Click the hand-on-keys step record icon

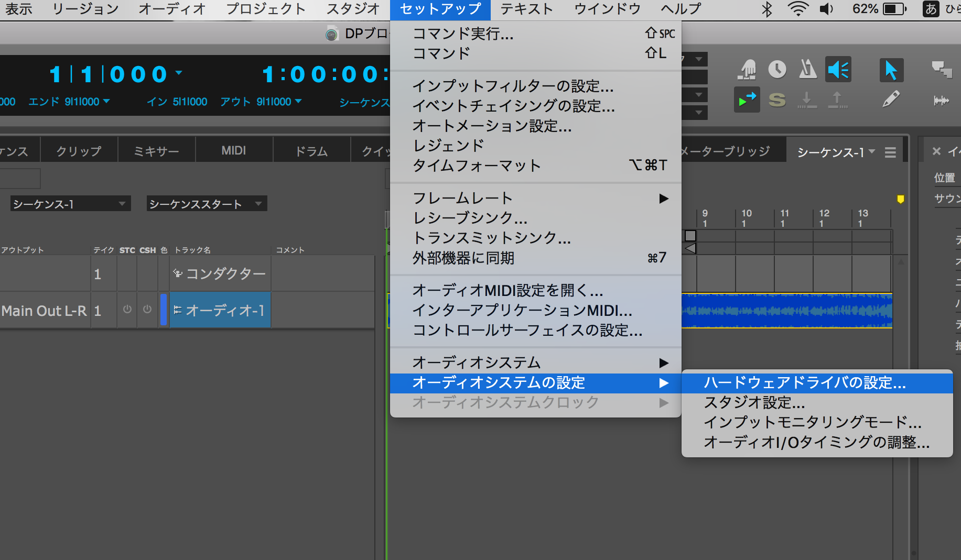pos(747,70)
